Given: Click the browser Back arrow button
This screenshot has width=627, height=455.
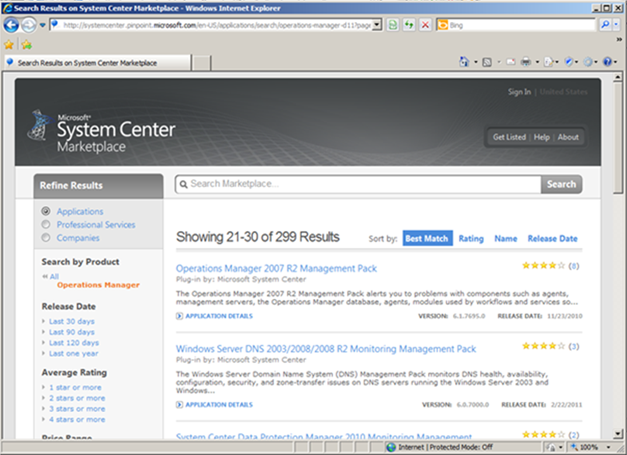Looking at the screenshot, I should 11,25.
